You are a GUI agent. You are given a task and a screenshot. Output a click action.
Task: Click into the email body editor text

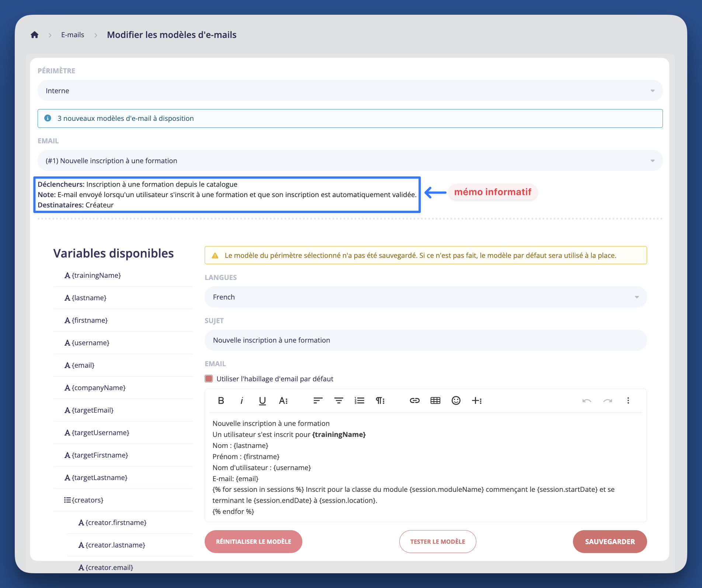tap(425, 467)
